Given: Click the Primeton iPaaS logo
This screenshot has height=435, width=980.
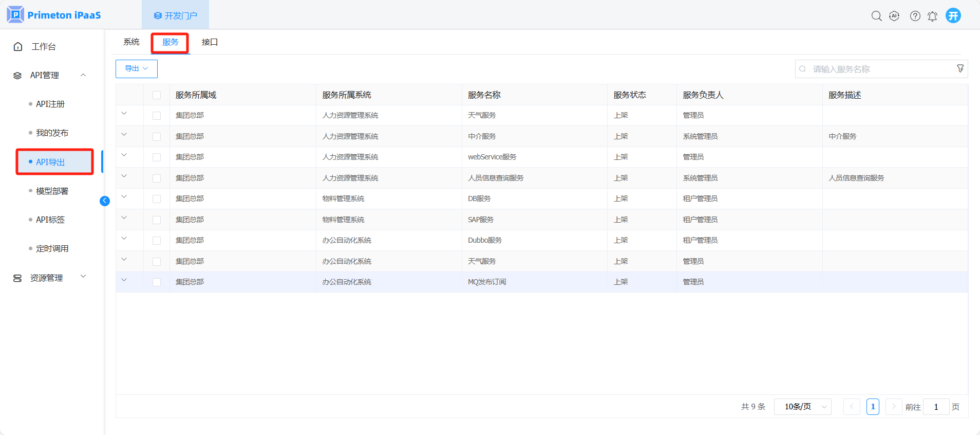Looking at the screenshot, I should tap(54, 15).
